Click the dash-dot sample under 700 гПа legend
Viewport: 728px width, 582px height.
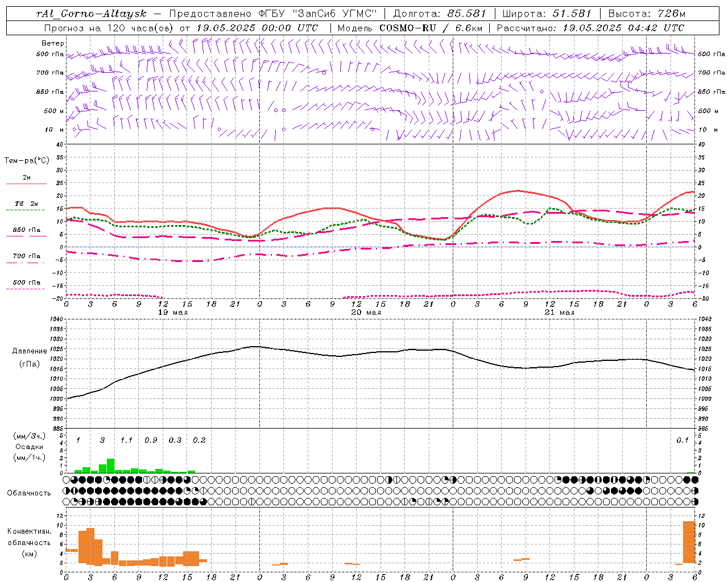click(x=26, y=263)
